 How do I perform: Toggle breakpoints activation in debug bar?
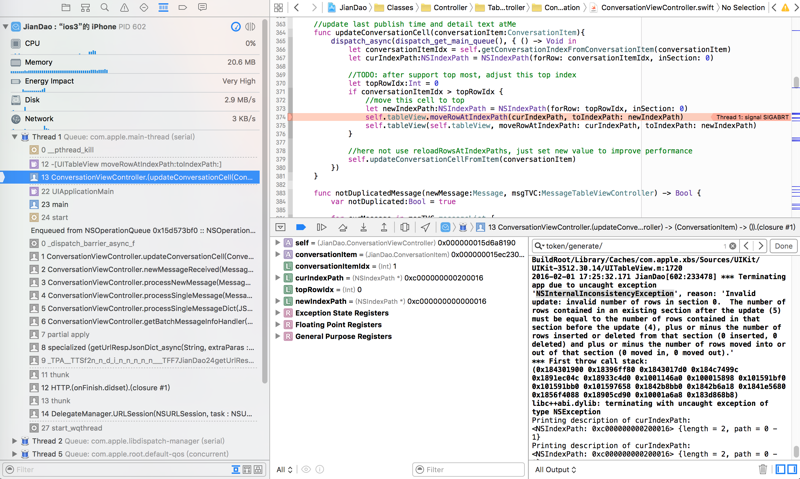[x=300, y=228]
